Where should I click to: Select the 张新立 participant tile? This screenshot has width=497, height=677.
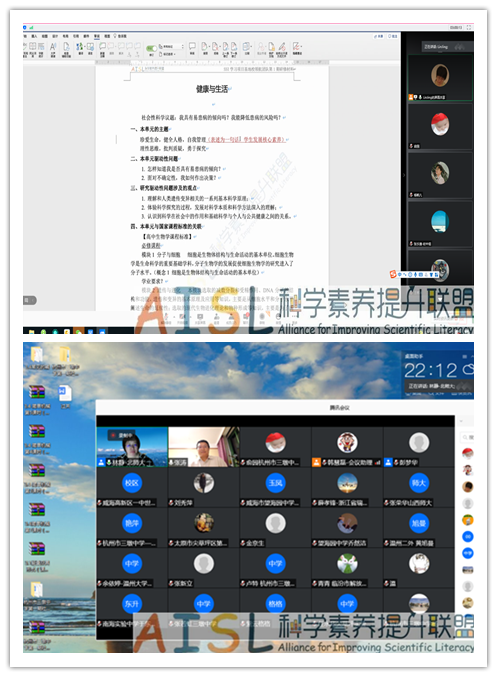coord(203,567)
